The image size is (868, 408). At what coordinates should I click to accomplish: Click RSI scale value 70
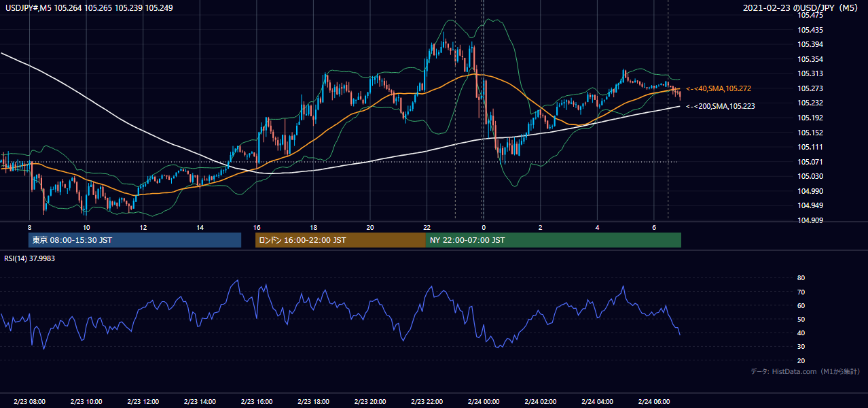point(801,292)
